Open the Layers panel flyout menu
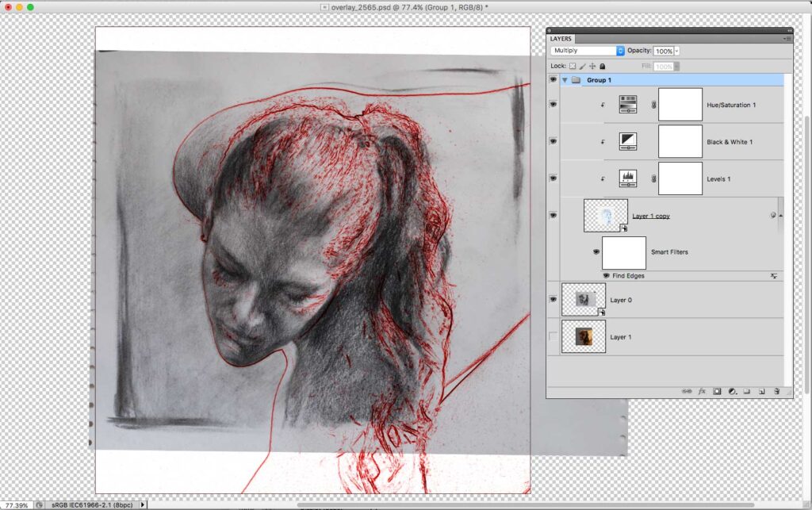 (x=787, y=38)
